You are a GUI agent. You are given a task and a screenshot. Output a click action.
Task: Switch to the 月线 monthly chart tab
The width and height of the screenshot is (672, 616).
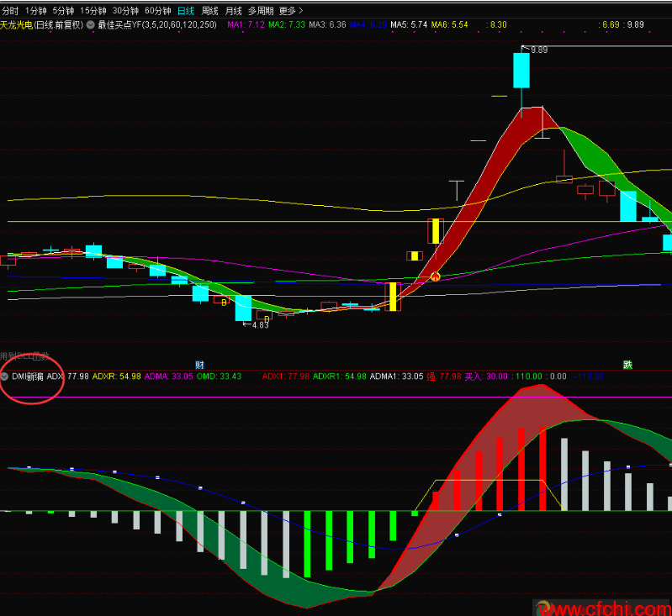234,11
